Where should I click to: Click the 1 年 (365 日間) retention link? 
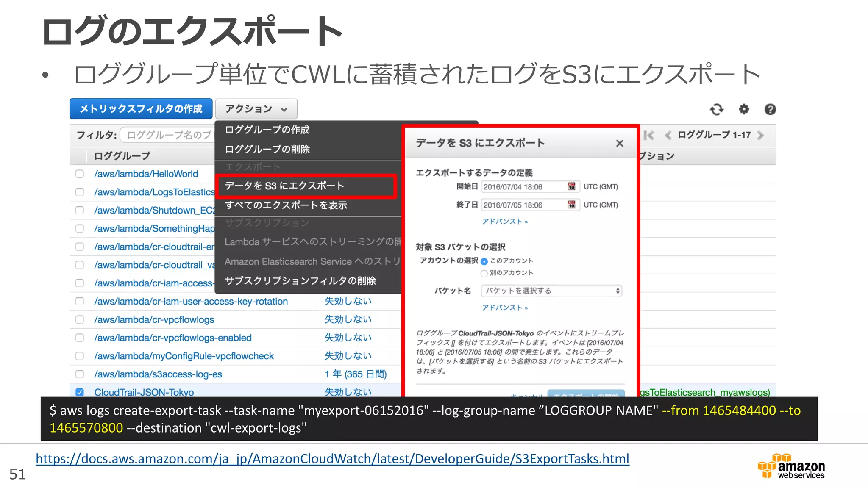[x=356, y=374]
